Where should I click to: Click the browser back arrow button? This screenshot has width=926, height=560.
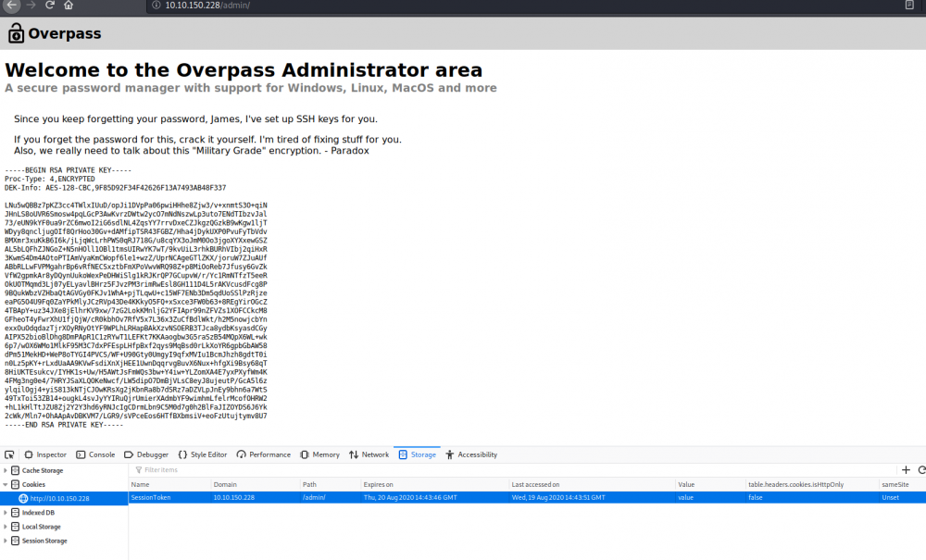click(x=12, y=6)
